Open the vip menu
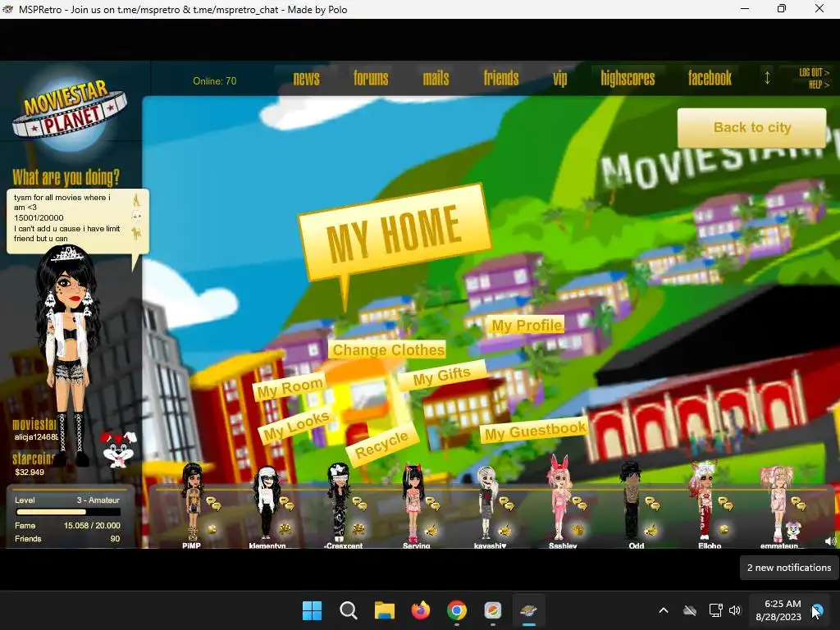This screenshot has height=630, width=840. 559,79
